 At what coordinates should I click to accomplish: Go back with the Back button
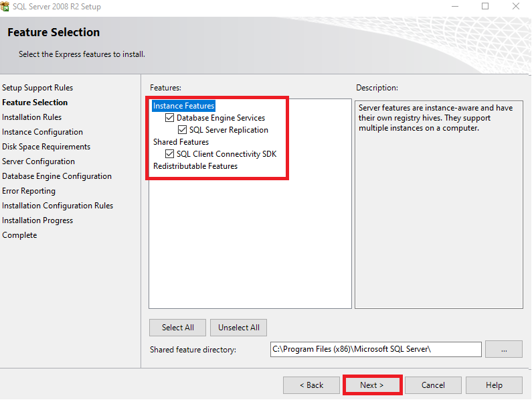pyautogui.click(x=311, y=385)
